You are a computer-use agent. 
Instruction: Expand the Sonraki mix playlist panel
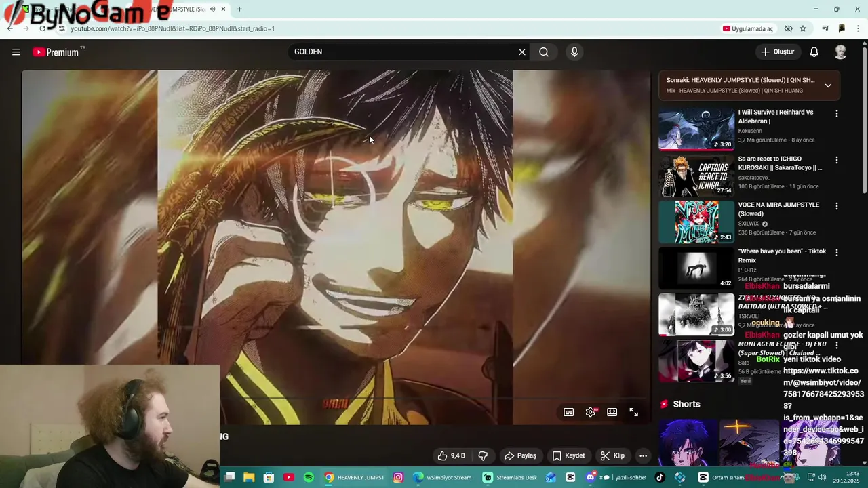(x=828, y=85)
